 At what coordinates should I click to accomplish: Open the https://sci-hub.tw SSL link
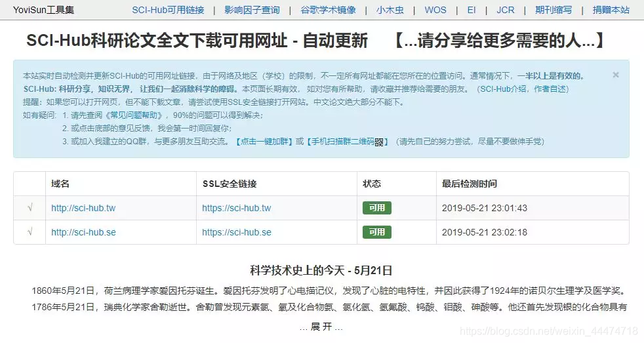(x=237, y=208)
